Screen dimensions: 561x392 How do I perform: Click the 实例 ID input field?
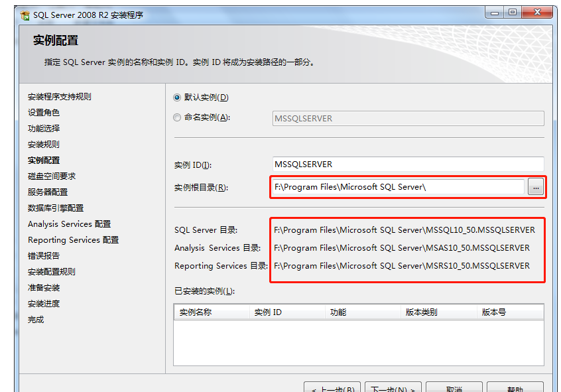pyautogui.click(x=408, y=164)
